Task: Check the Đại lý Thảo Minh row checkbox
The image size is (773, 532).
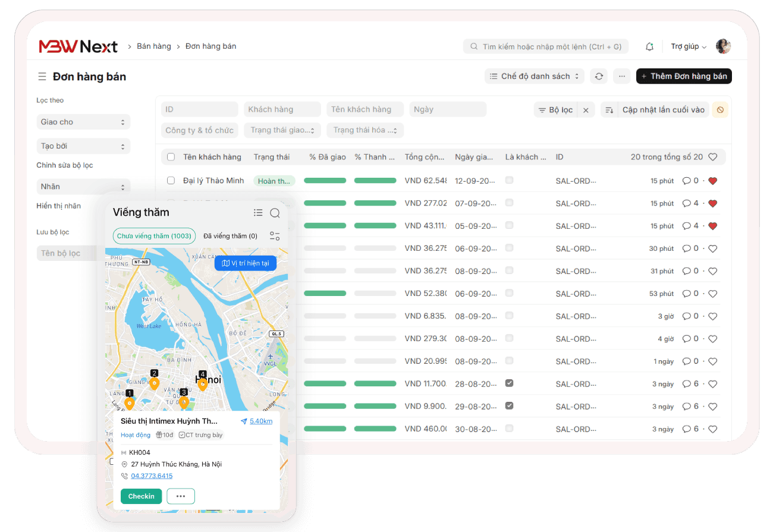Action: coord(171,180)
